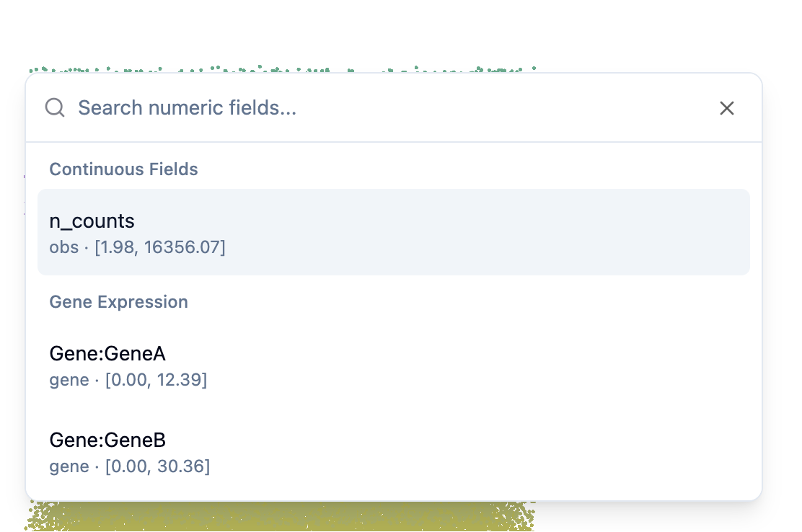802x532 pixels.
Task: Click the obs range label under n_counts
Action: coord(137,247)
